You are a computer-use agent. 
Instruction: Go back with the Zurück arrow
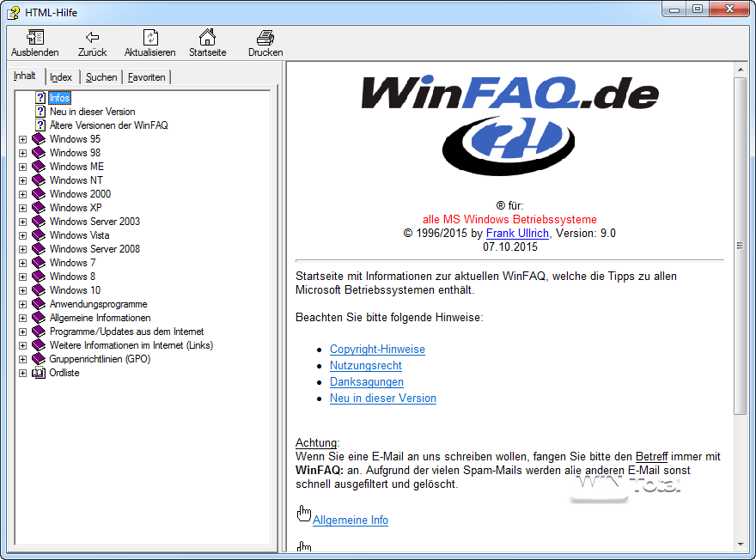[x=92, y=37]
